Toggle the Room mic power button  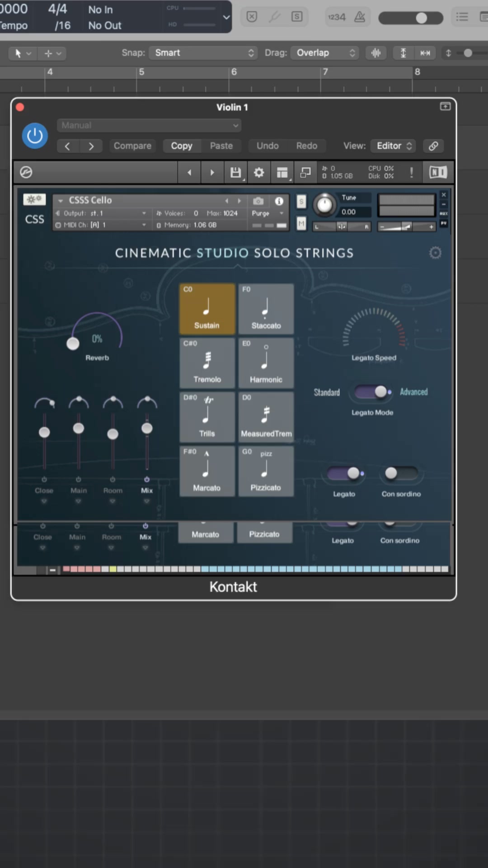pos(113,479)
